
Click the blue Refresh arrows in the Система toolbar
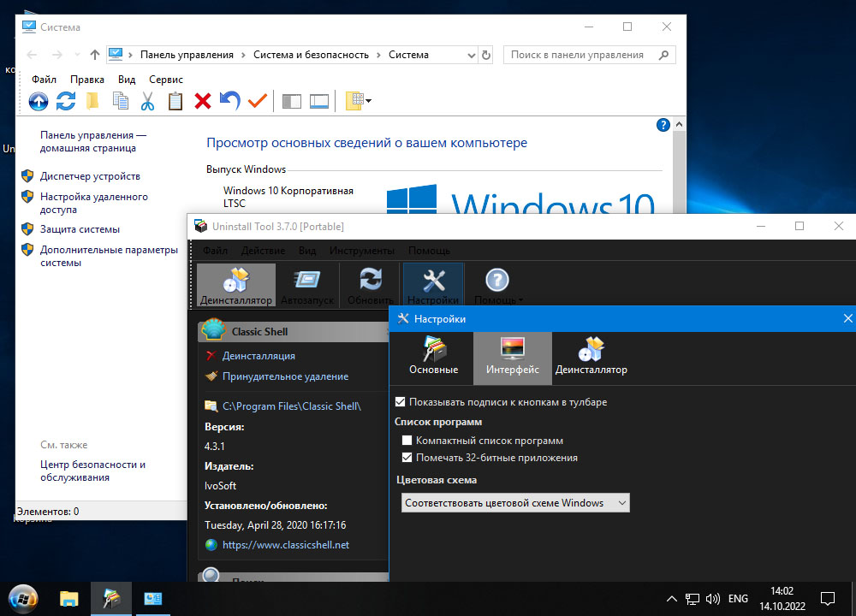66,101
